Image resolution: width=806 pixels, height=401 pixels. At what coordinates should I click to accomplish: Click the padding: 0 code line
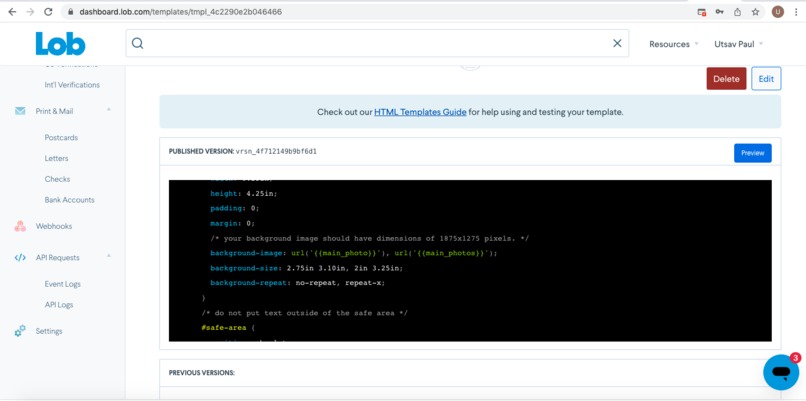235,208
